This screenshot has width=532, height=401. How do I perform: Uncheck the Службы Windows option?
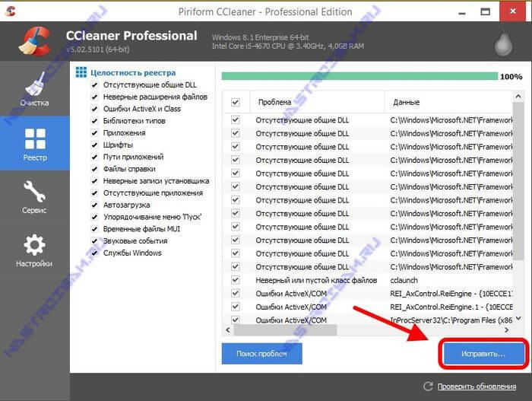coord(94,253)
